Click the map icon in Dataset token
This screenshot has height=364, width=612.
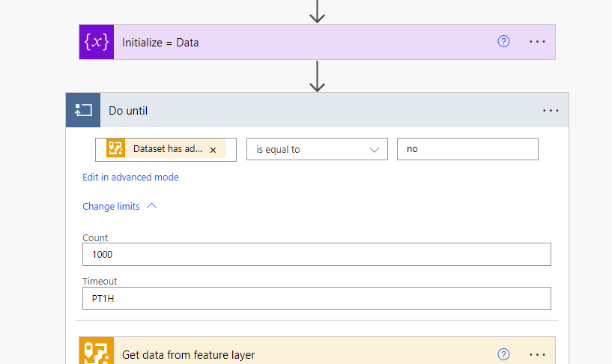pos(115,149)
